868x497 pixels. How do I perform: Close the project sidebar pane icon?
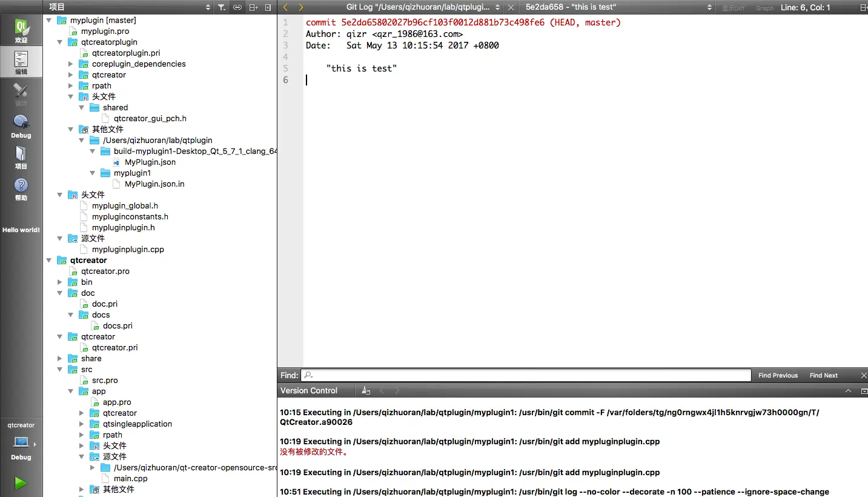coord(268,7)
